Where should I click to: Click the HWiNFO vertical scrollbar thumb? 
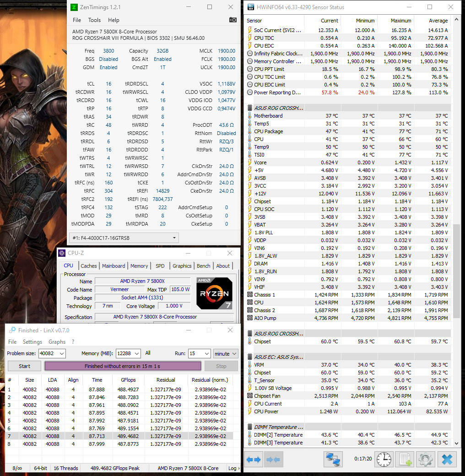456,271
